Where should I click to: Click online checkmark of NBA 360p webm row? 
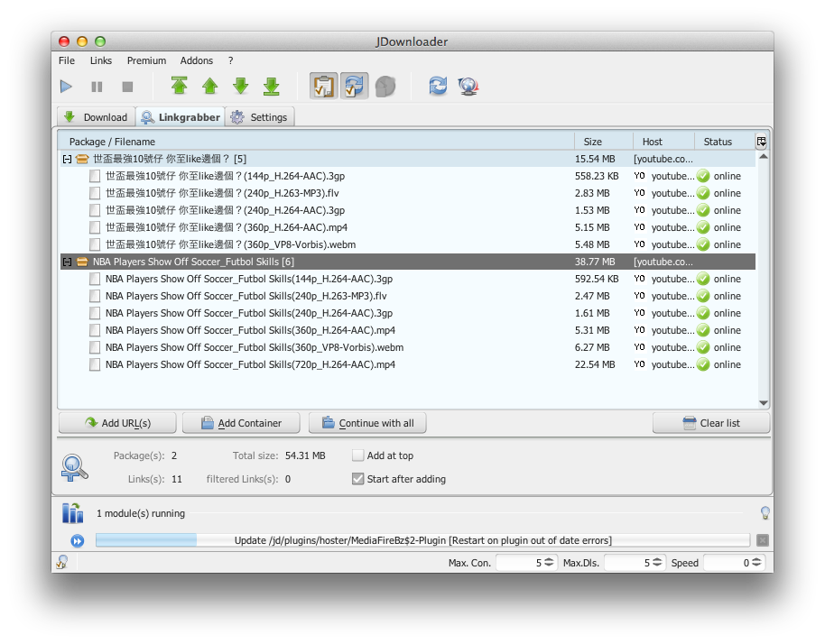point(703,347)
